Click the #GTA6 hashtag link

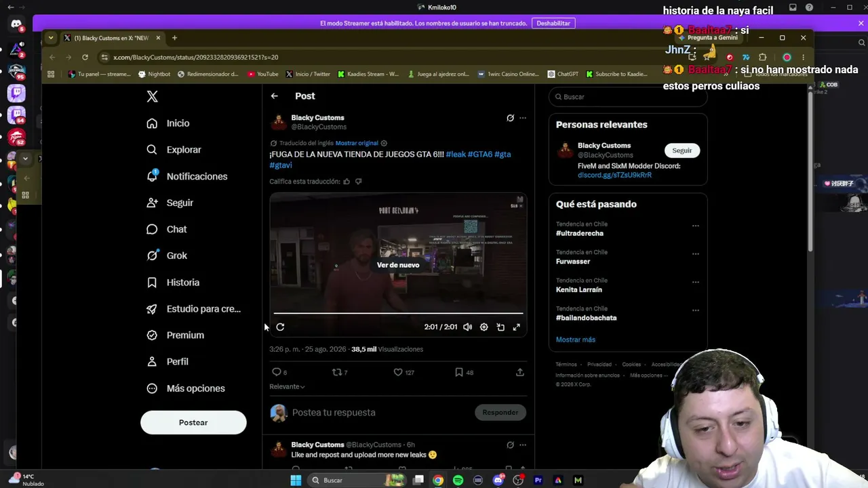point(480,155)
